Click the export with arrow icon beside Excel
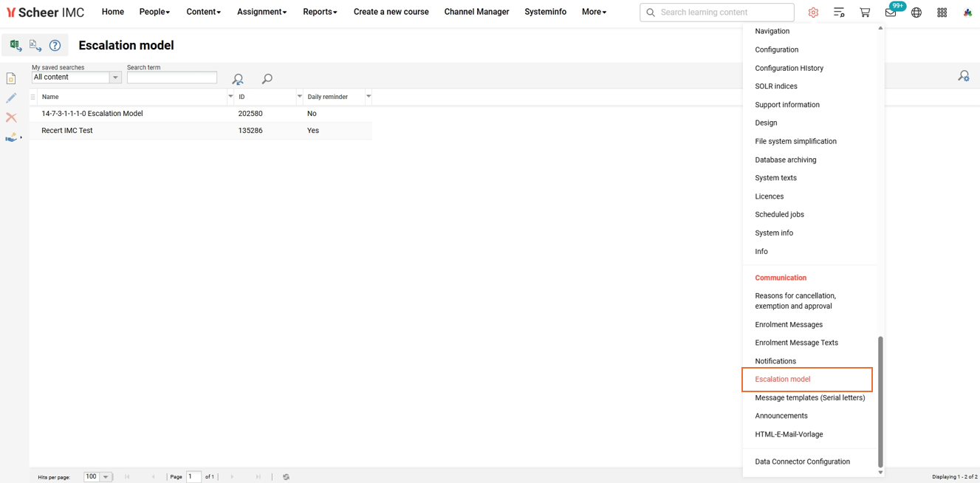Viewport: 980px width, 483px height. click(35, 45)
